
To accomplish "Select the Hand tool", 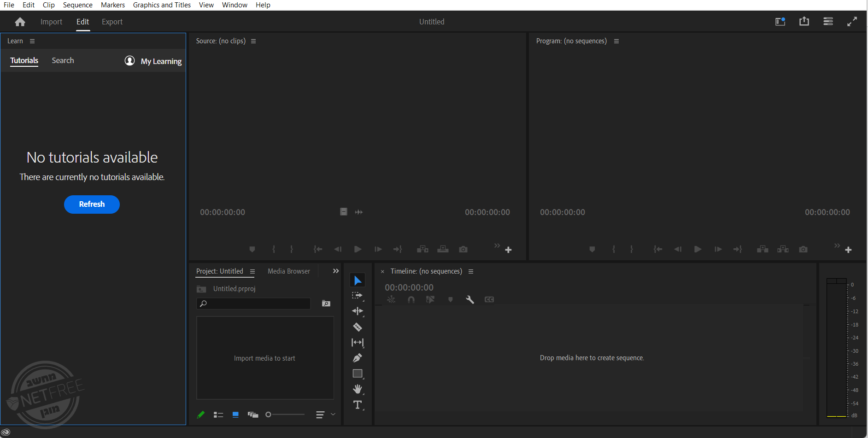I will coord(358,389).
